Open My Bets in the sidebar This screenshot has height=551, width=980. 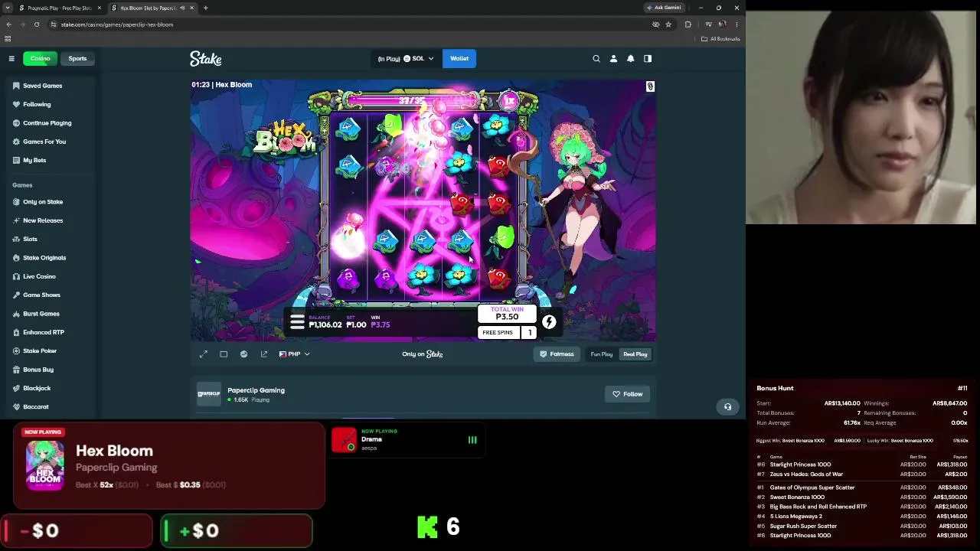34,161
